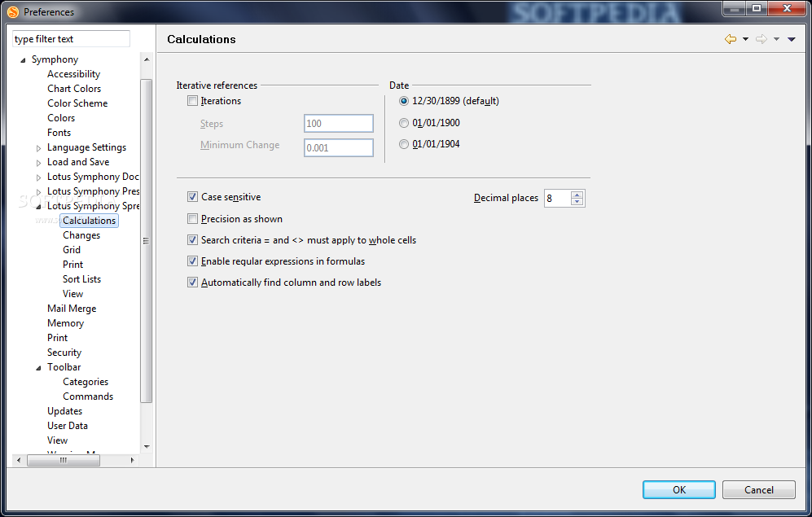The height and width of the screenshot is (517, 812).
Task: Select the 01/01/1900 date option
Action: (x=404, y=123)
